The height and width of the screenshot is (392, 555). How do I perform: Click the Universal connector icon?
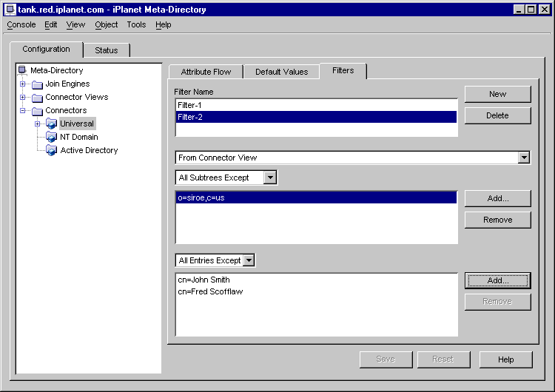point(51,124)
